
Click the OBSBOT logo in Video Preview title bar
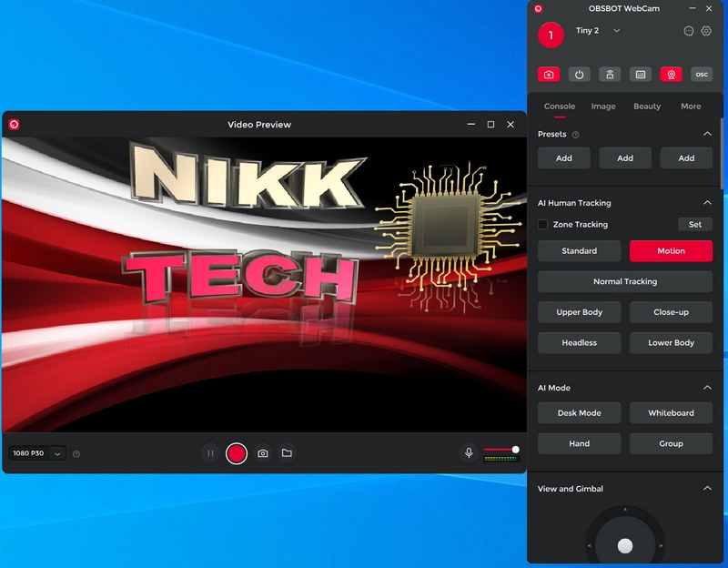click(14, 125)
